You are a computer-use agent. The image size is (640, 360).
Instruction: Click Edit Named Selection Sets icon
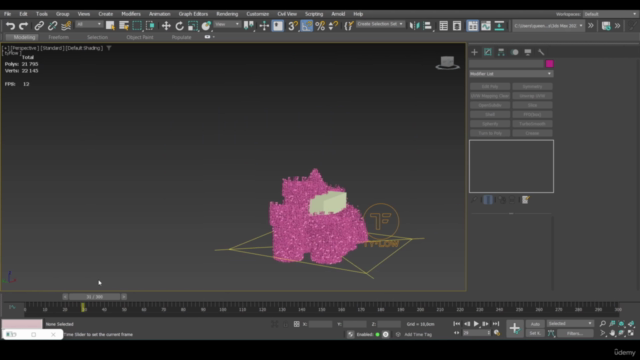click(348, 26)
